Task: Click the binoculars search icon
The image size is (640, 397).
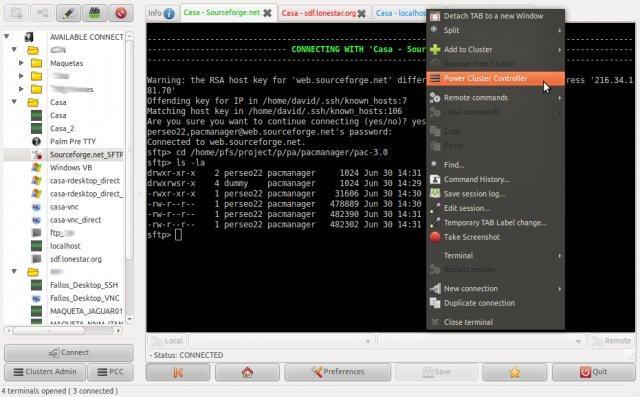Action: click(x=95, y=13)
